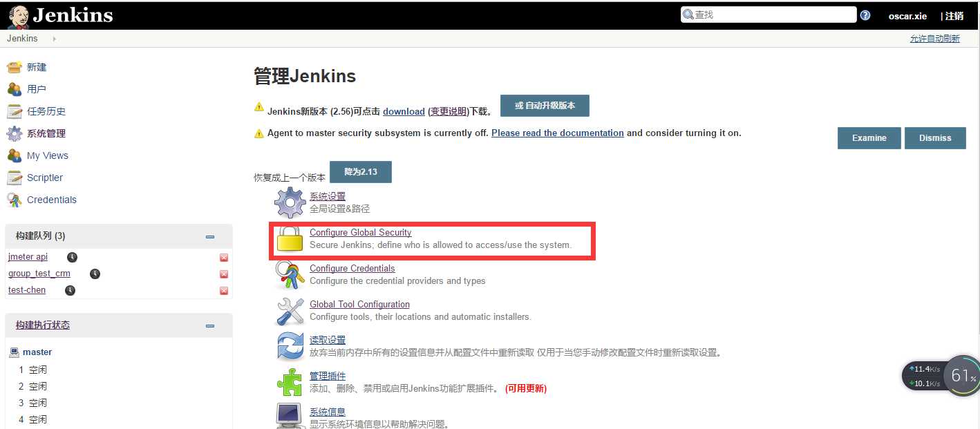This screenshot has width=980, height=429.
Task: Click the 或 自动升级版本 button
Action: pos(545,106)
